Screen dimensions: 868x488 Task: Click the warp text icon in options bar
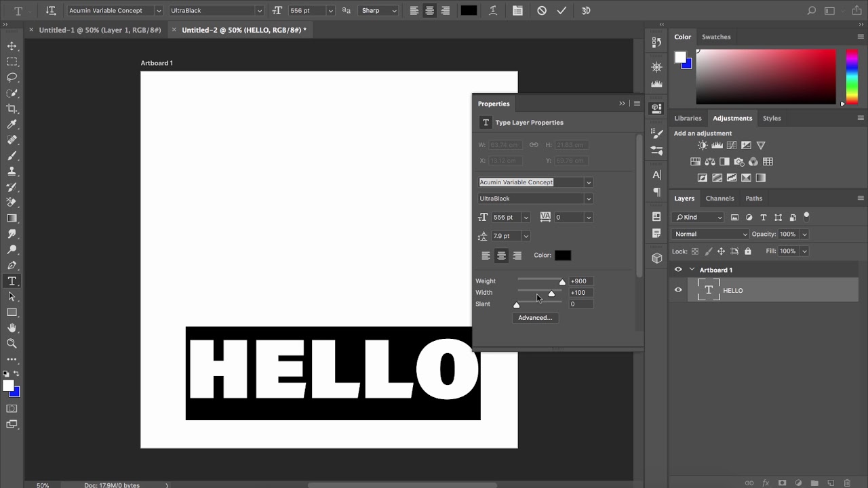click(493, 10)
